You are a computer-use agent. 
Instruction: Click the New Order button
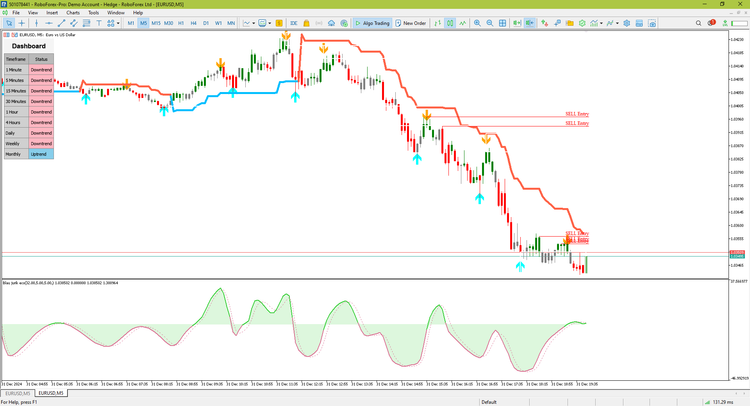coord(411,23)
